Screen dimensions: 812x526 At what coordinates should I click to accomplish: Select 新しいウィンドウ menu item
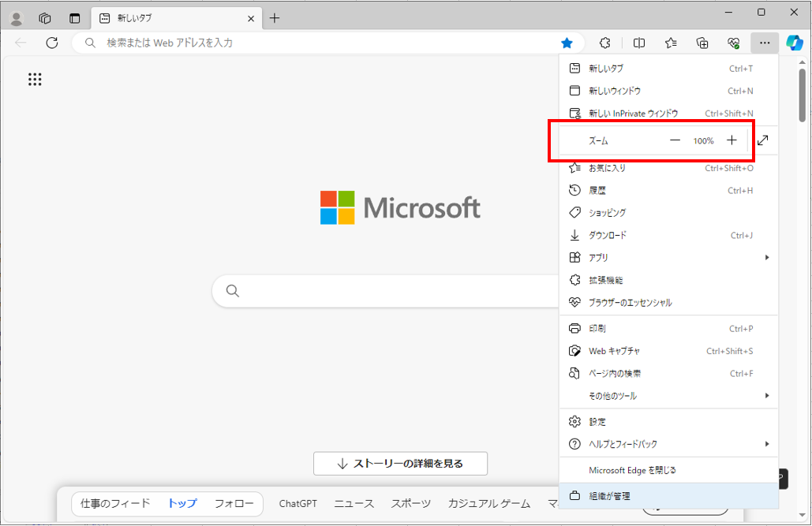(668, 91)
